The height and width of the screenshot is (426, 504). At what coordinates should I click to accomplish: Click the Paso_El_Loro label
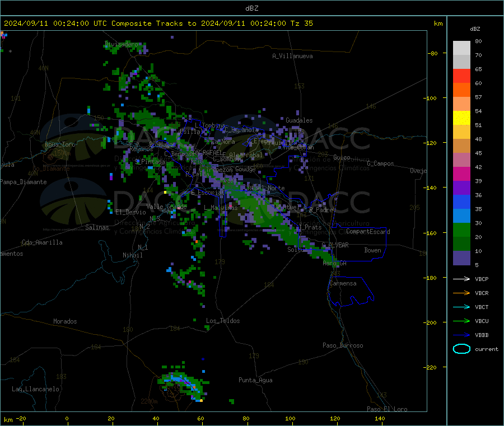[x=387, y=409]
